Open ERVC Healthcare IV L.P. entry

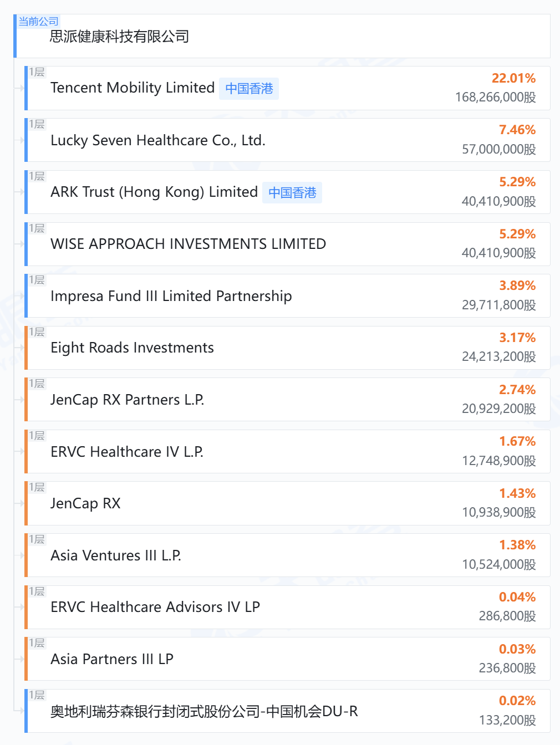(x=126, y=452)
